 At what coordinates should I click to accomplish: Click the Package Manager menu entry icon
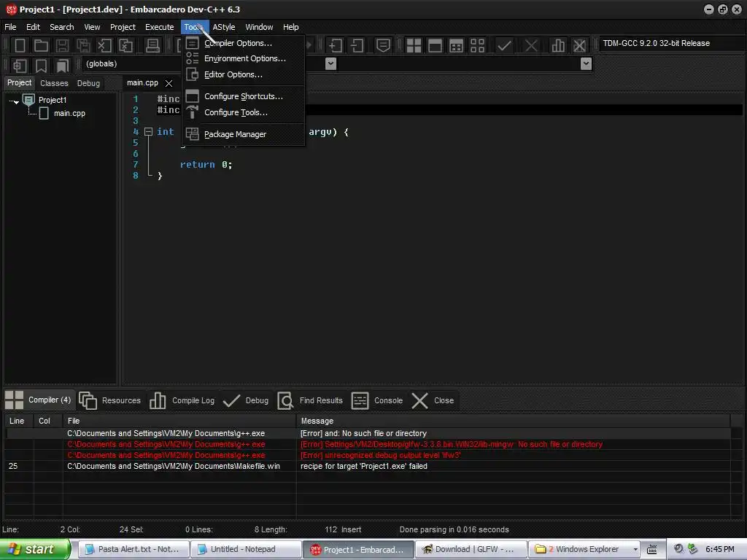click(x=192, y=134)
